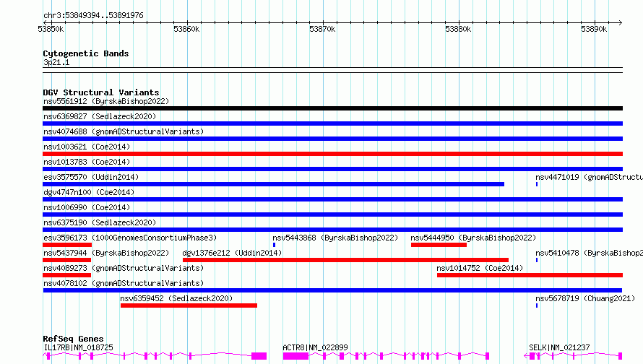
Task: Open variant esv3596173 (1000GenomesConsortiumPhase3) label
Action: (x=130, y=238)
